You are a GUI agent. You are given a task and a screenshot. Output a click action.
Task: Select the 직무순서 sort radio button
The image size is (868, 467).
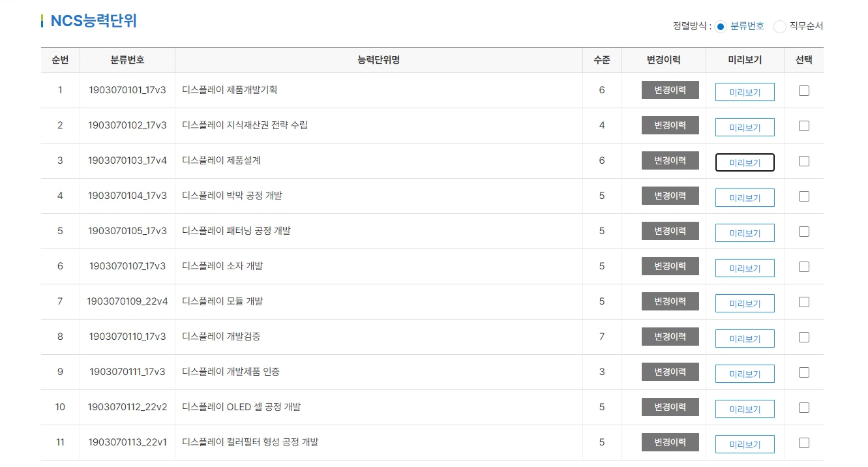click(780, 27)
